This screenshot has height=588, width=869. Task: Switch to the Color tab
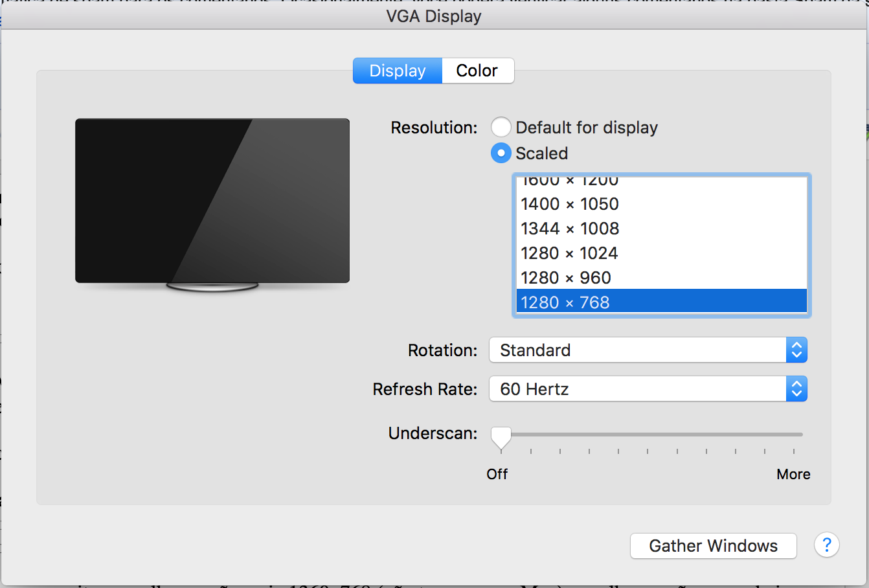click(478, 71)
